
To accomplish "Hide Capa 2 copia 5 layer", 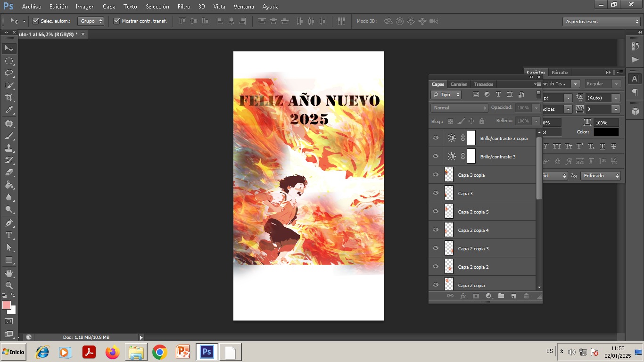I will click(x=436, y=212).
